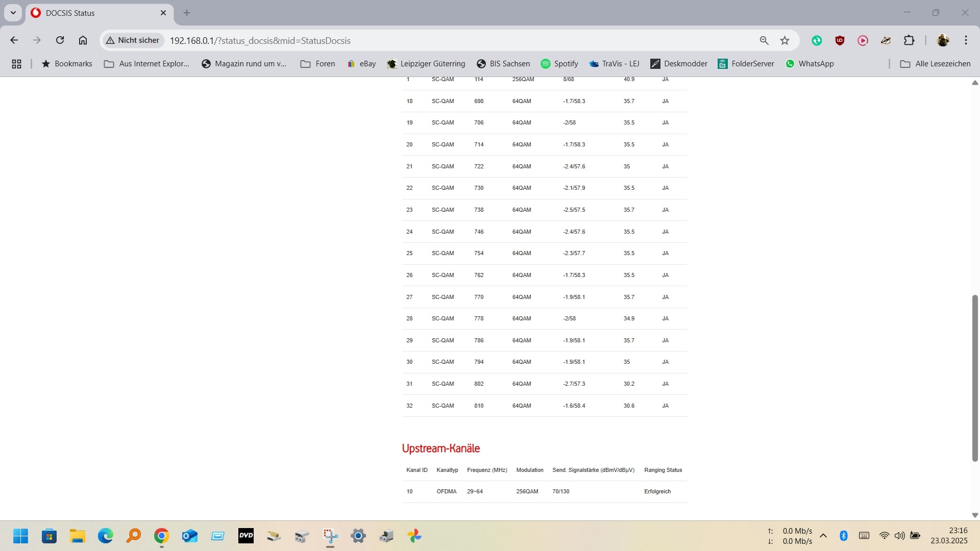
Task: Open a new tab with plus button
Action: pyautogui.click(x=187, y=13)
